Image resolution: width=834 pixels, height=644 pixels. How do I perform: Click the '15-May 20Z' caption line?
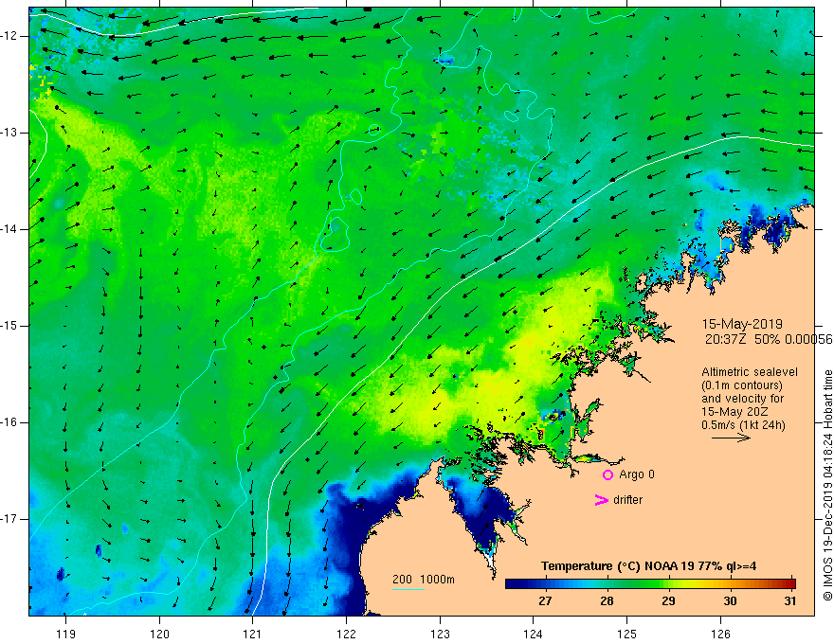734,412
